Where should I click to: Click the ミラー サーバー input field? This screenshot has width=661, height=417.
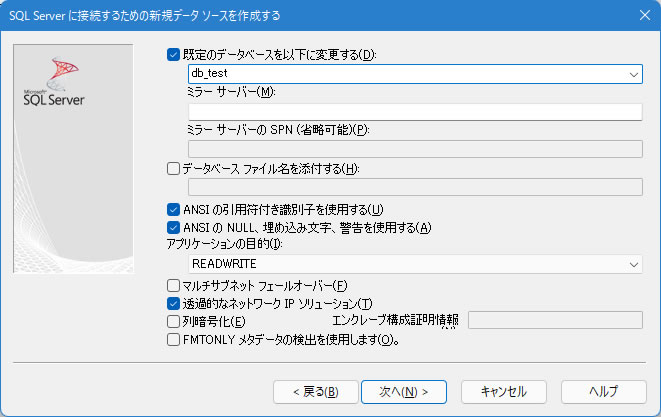coord(414,112)
